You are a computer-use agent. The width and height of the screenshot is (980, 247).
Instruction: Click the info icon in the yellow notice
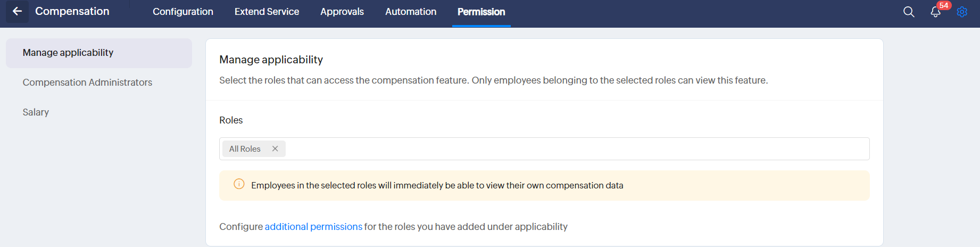coord(239,184)
